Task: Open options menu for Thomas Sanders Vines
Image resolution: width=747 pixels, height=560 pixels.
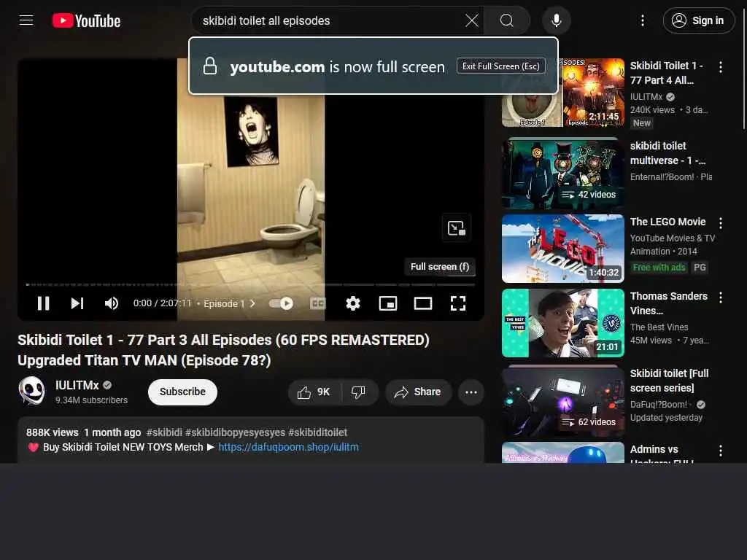Action: pos(721,297)
